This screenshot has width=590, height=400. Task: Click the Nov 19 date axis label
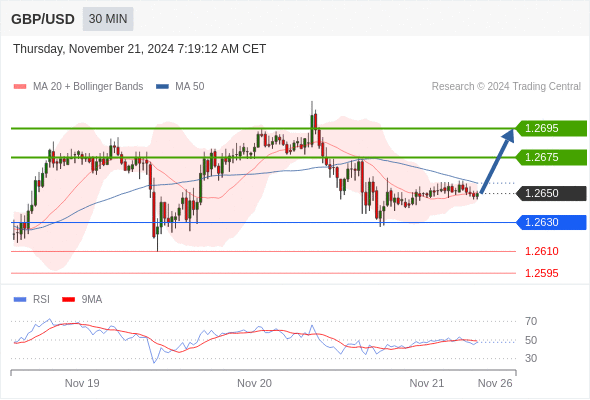[x=82, y=383]
